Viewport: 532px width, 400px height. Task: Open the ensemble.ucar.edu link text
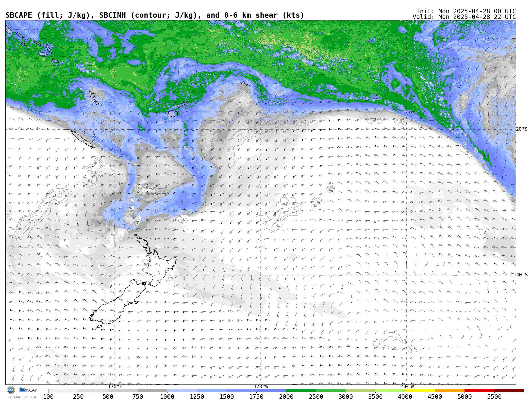click(22, 397)
